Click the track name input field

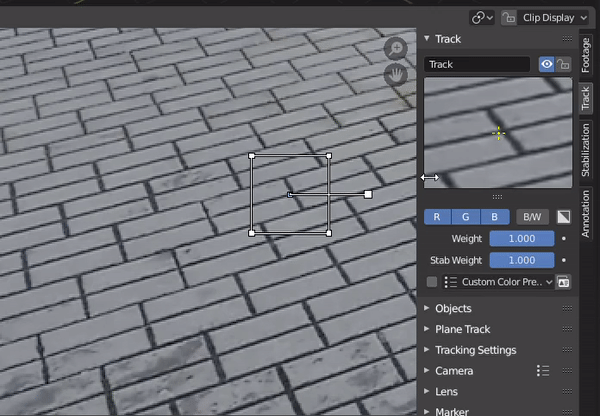[477, 64]
